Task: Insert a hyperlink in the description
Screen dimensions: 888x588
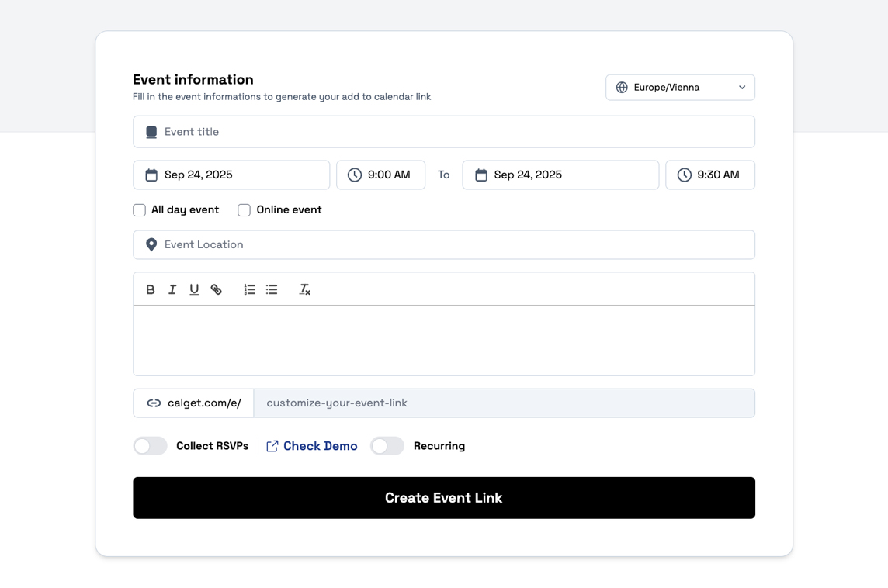Action: tap(217, 289)
